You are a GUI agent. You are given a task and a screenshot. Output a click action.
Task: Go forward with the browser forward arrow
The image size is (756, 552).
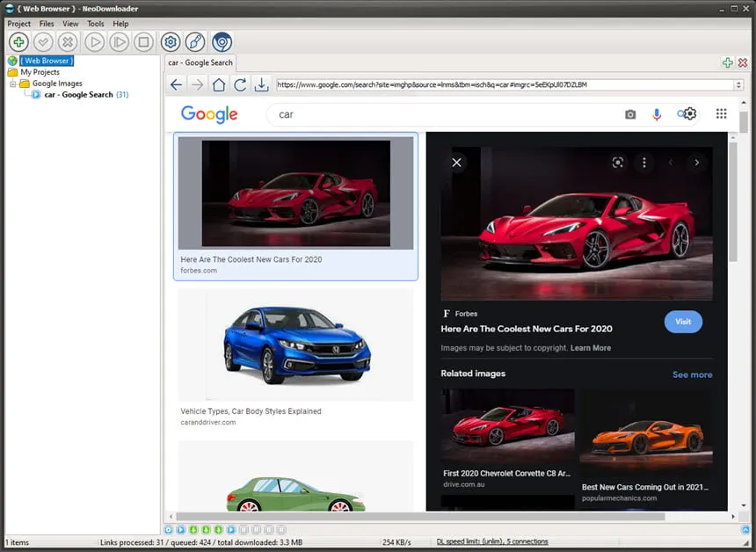point(197,85)
